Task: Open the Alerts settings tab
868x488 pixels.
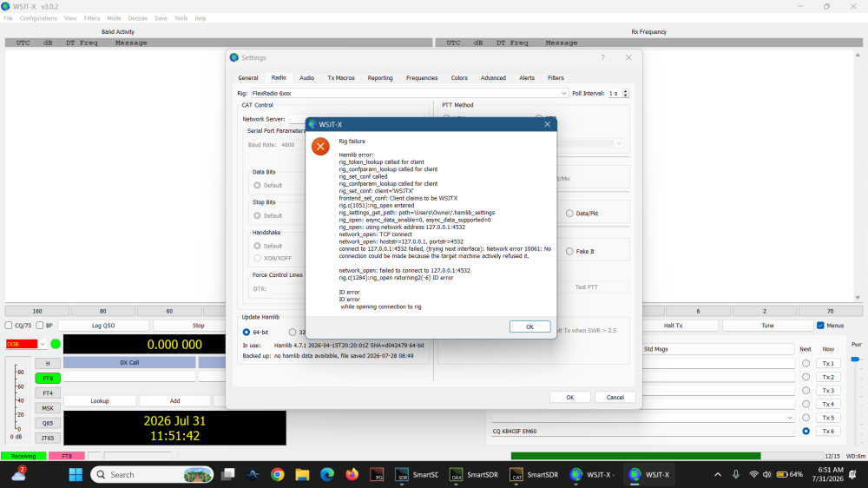Action: [x=527, y=78]
